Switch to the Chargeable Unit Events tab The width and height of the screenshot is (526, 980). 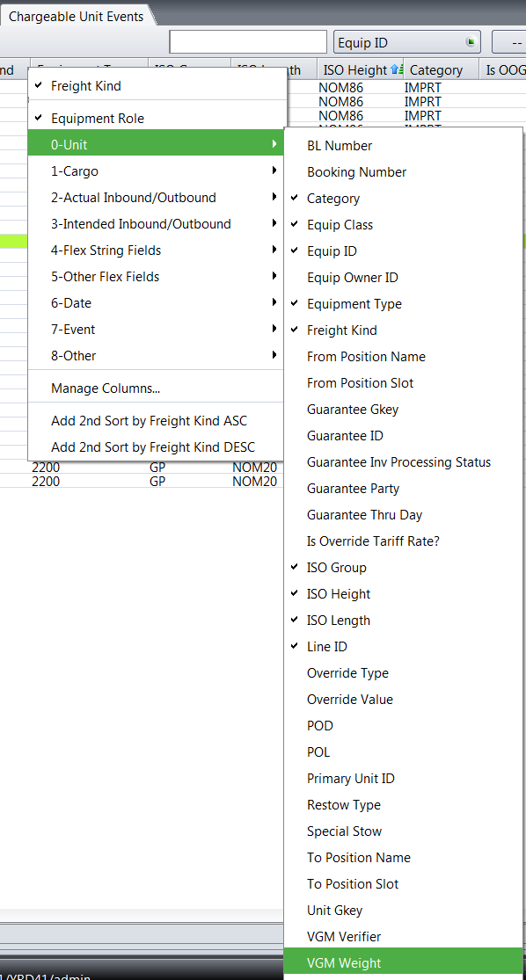coord(77,16)
